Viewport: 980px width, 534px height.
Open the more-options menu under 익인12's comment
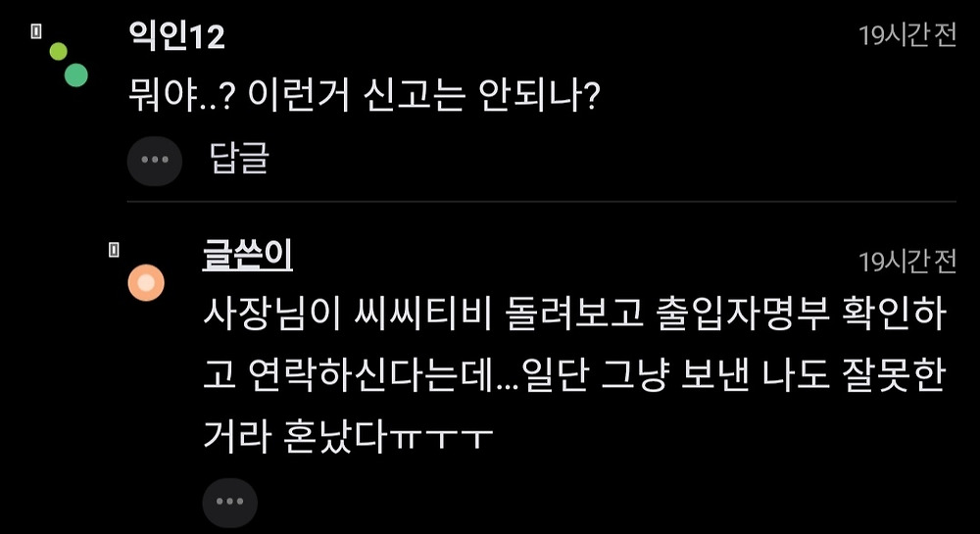click(x=155, y=160)
